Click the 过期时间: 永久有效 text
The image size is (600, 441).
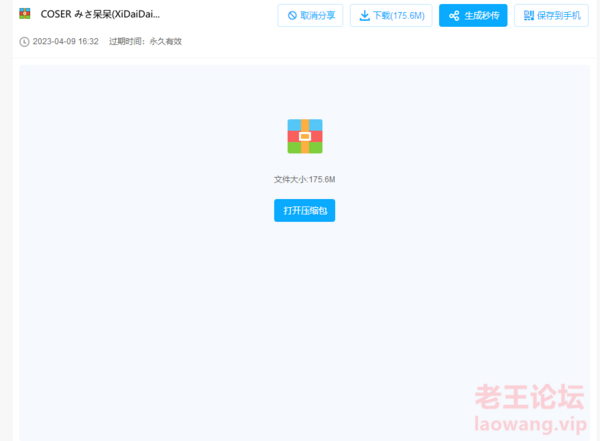(145, 41)
